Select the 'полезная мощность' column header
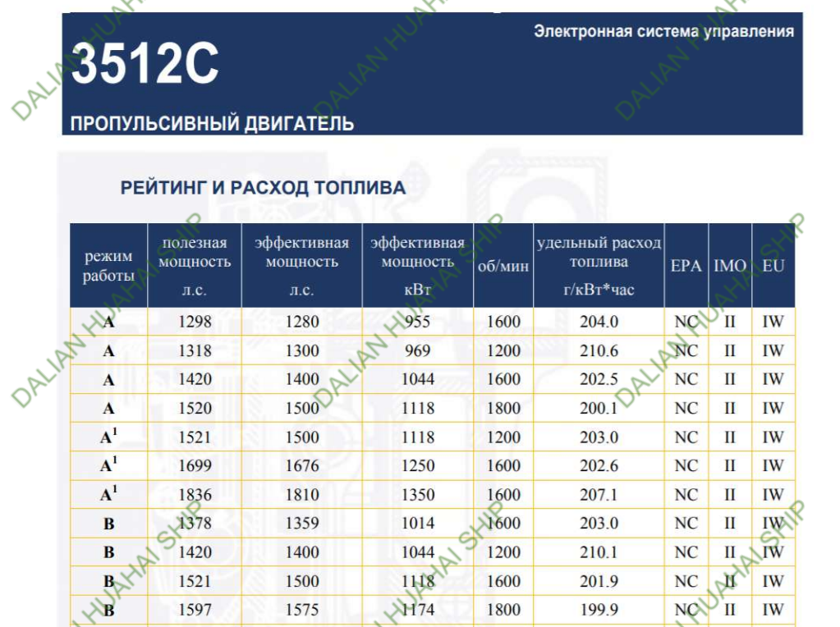Screen dimensions: 840x627 coord(195,266)
